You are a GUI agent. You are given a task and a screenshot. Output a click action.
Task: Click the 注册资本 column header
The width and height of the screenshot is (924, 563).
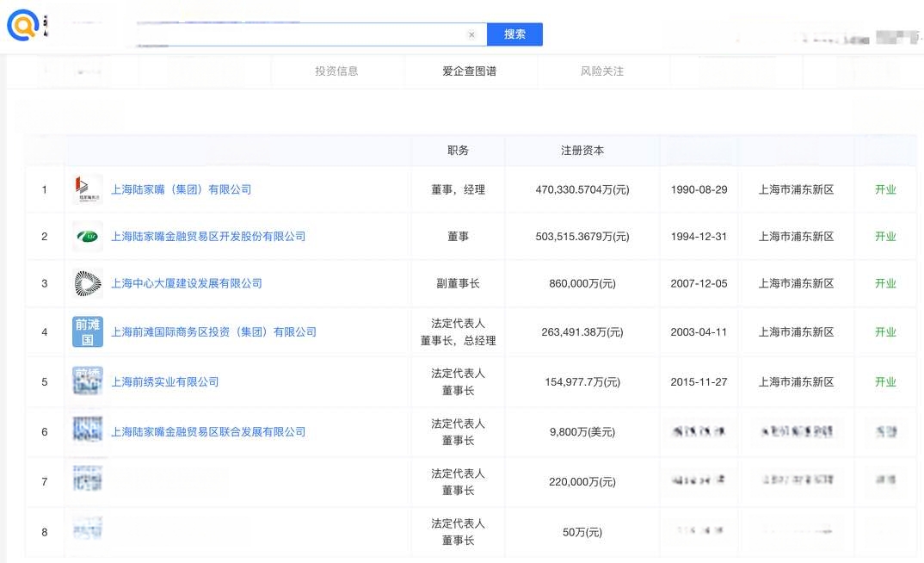[582, 151]
